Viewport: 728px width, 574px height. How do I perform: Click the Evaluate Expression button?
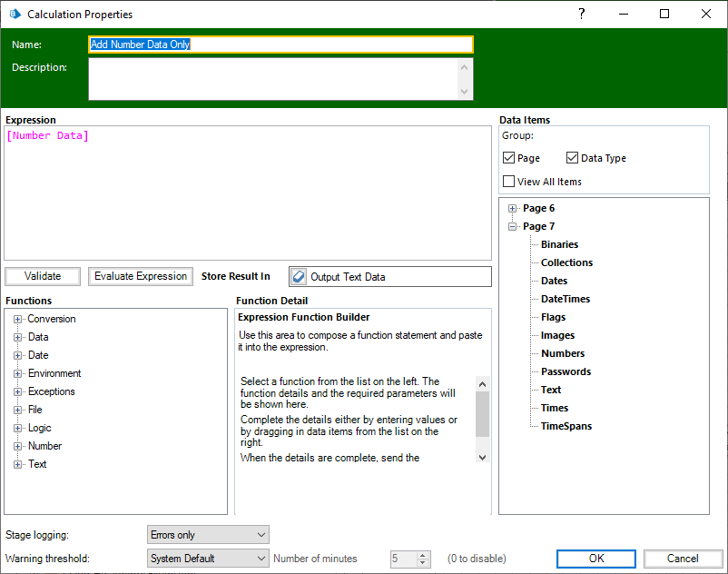pos(141,276)
